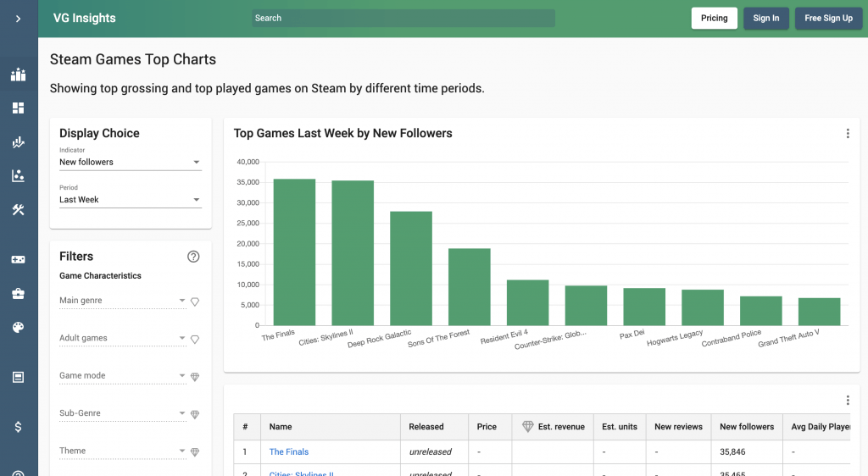Open the table's three-dot options menu
Screen dimensions: 868x476
848,401
